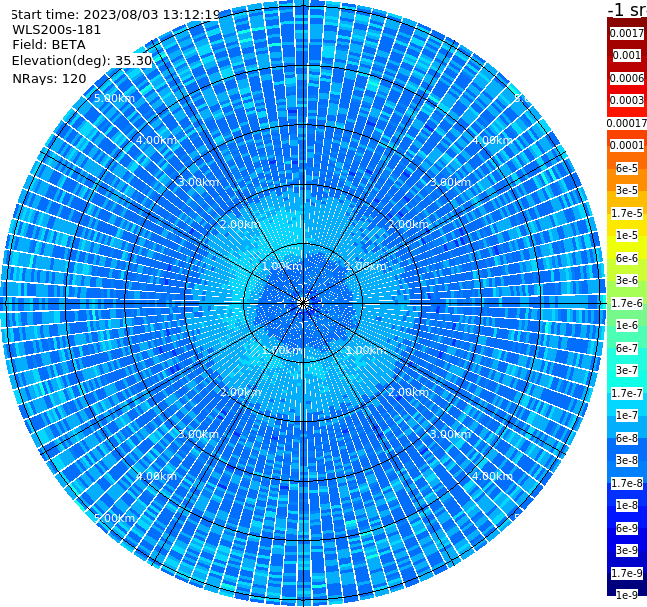The width and height of the screenshot is (647, 607).
Task: Select the 1e-7 colorbar value
Action: 627,415
